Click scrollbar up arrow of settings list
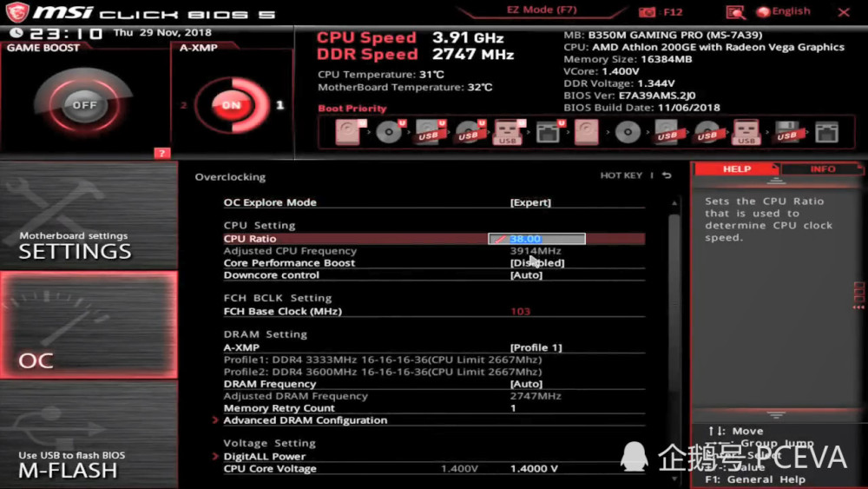The width and height of the screenshot is (868, 489). [x=674, y=202]
